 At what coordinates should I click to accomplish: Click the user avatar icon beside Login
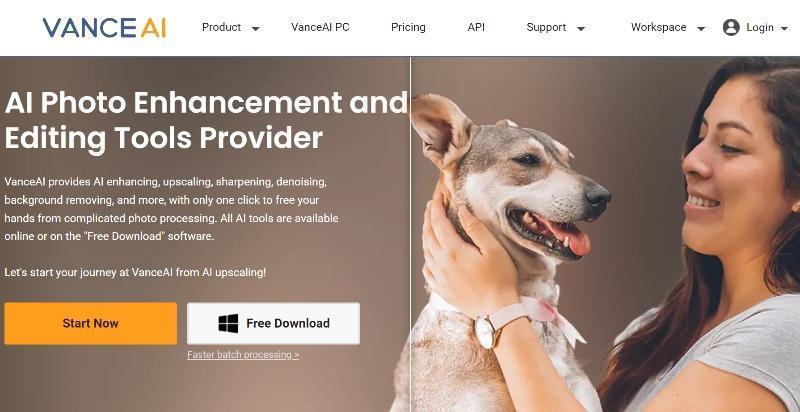tap(731, 28)
